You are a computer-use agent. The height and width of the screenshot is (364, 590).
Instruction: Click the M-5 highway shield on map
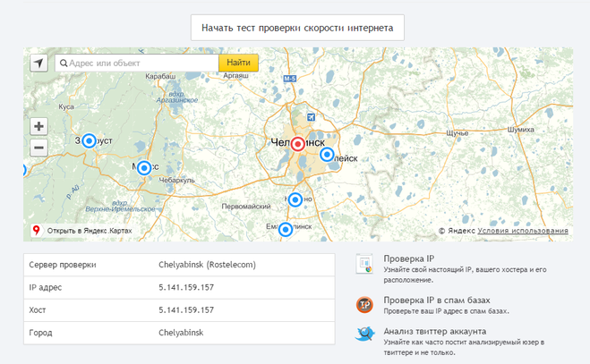pos(290,79)
